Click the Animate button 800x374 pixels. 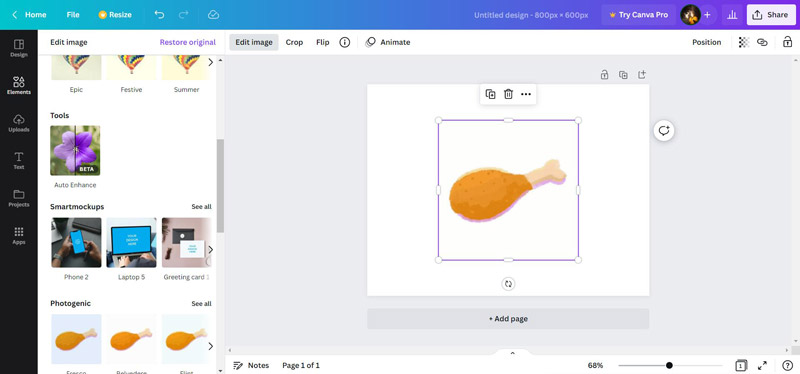pyautogui.click(x=388, y=42)
